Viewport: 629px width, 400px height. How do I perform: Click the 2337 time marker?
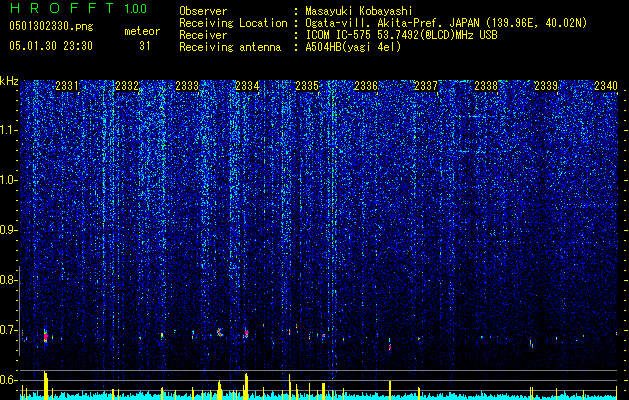pos(426,86)
